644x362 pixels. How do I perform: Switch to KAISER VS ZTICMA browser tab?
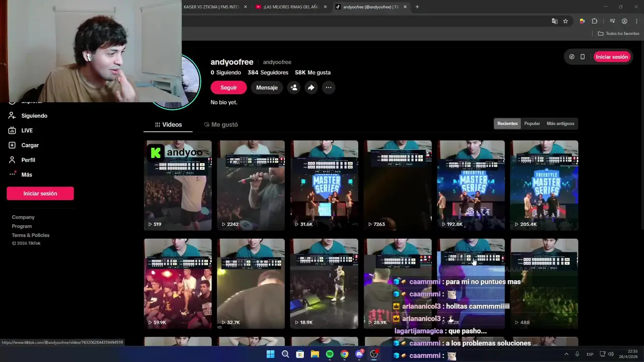coord(211,7)
